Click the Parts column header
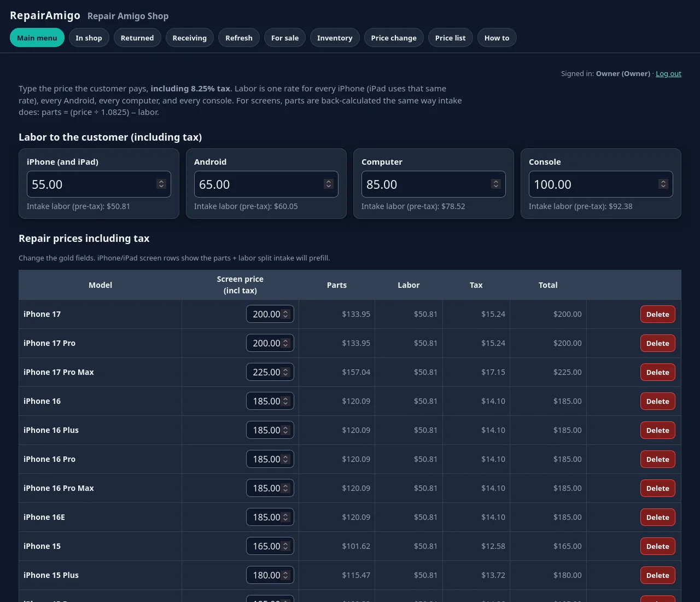The image size is (700, 602). [x=337, y=285]
